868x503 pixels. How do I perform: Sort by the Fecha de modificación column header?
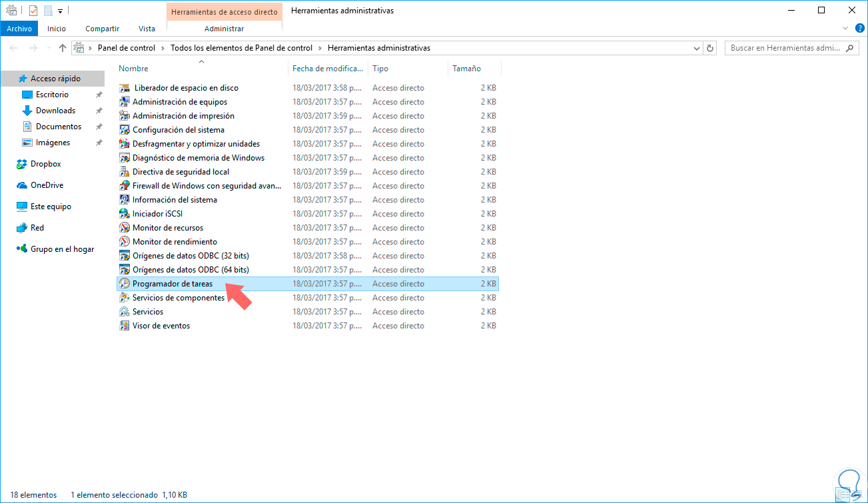328,69
